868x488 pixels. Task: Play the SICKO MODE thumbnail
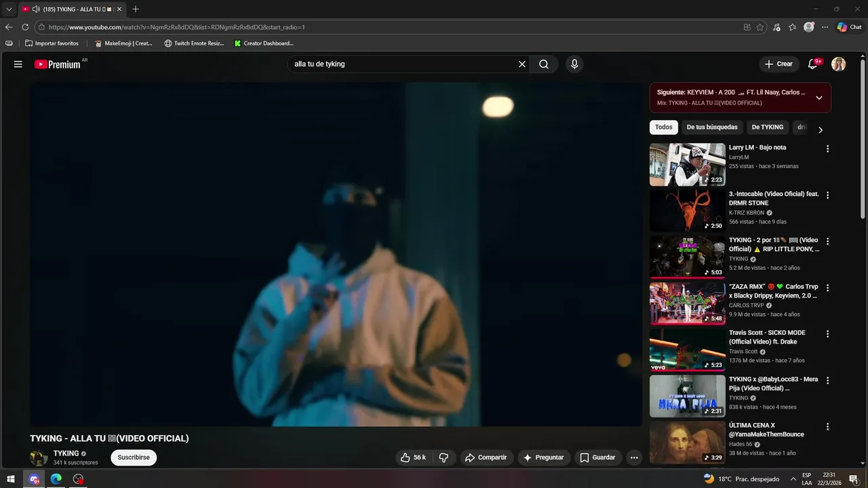coord(688,350)
